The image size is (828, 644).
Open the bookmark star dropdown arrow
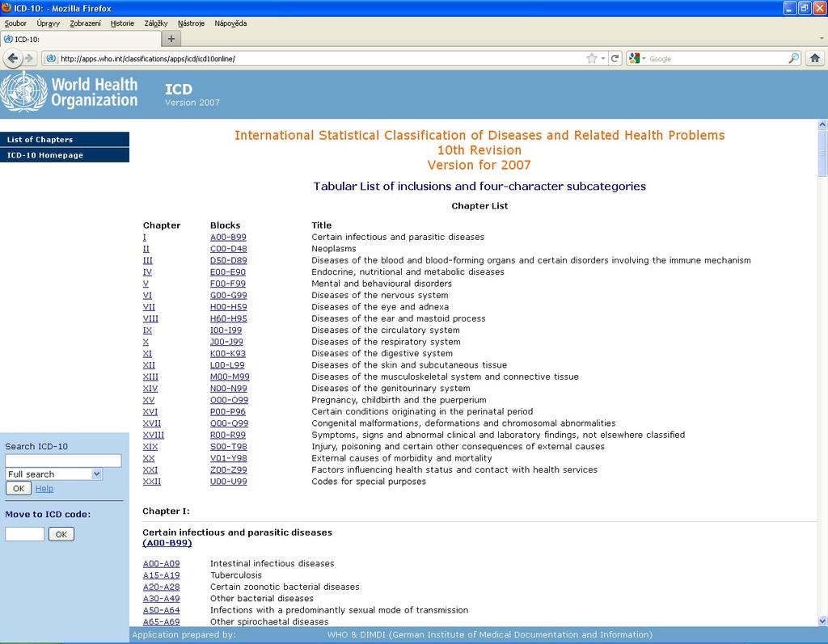pyautogui.click(x=603, y=59)
